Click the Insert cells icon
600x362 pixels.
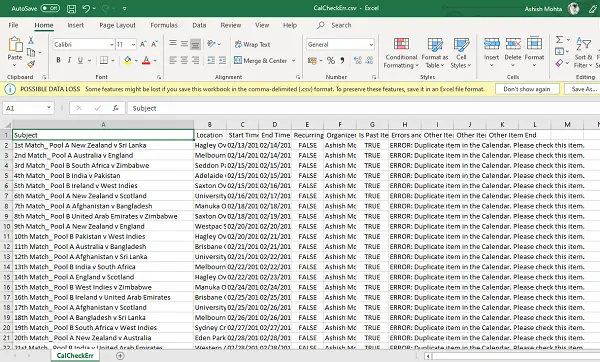[491, 44]
